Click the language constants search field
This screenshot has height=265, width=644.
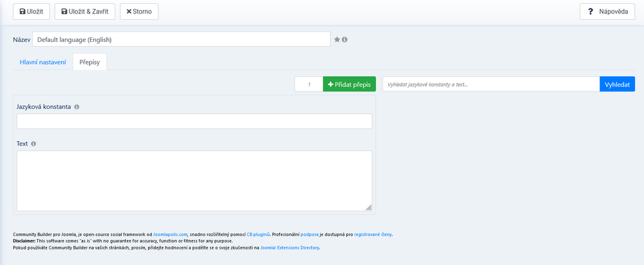coord(491,84)
